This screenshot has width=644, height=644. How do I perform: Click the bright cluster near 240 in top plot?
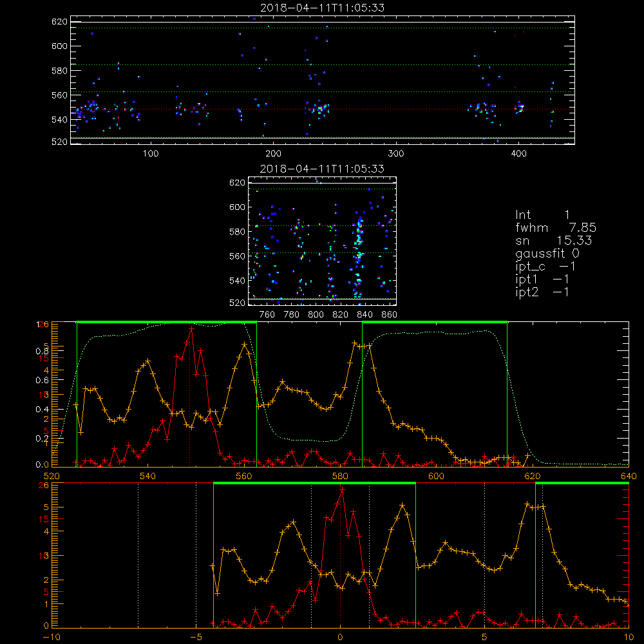click(319, 109)
